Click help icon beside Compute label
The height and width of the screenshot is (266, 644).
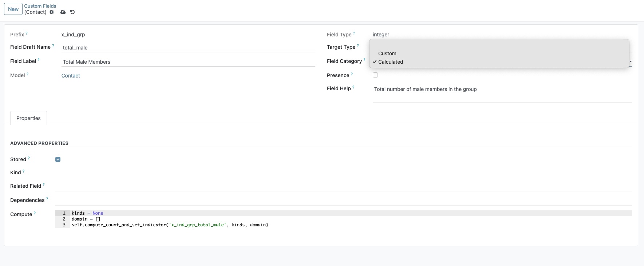coord(35,213)
